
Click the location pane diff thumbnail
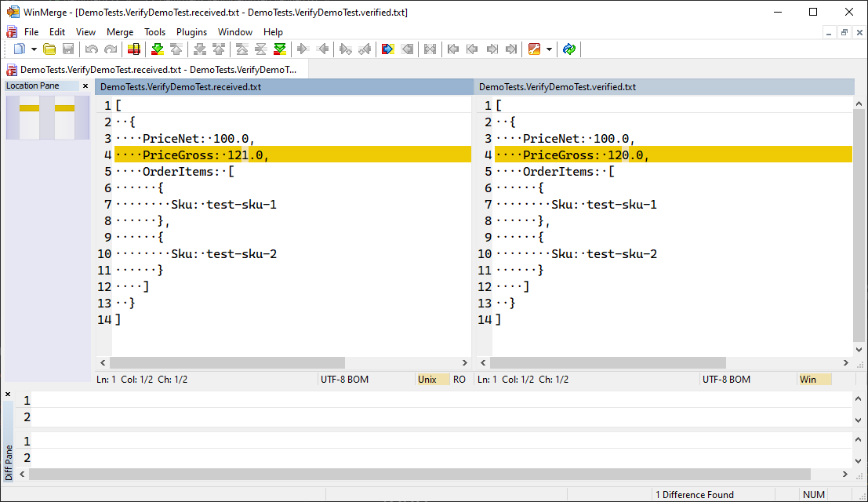47,117
